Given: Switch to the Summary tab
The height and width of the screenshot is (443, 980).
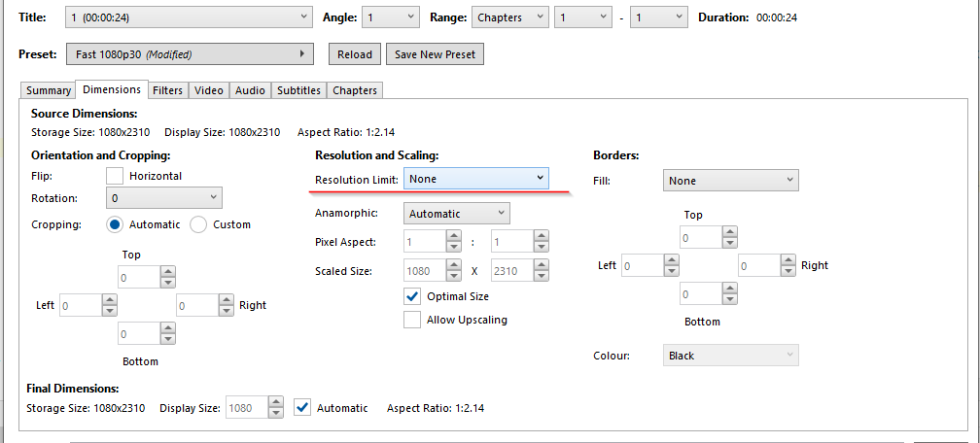Looking at the screenshot, I should 49,90.
